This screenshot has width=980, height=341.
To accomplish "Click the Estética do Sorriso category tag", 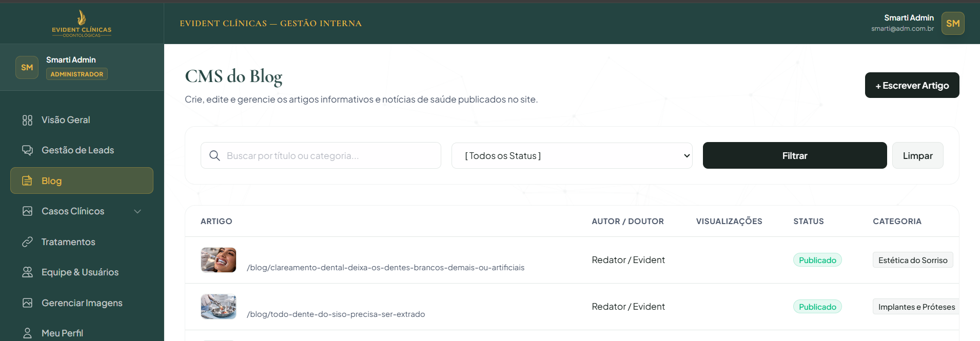I will 913,260.
